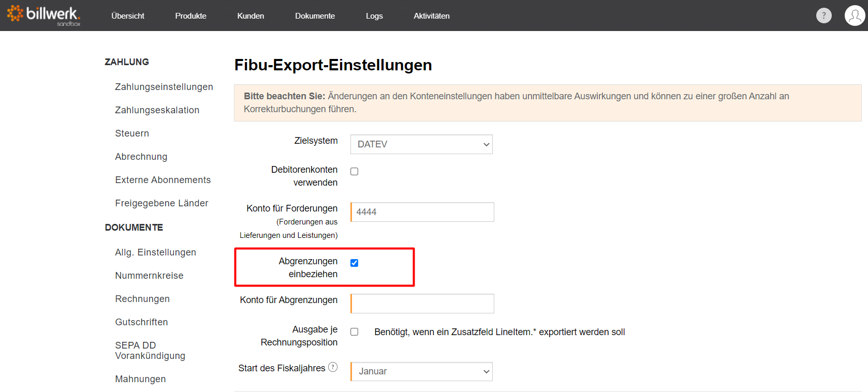This screenshot has height=392, width=868.
Task: Open Rechnungen document settings
Action: pyautogui.click(x=142, y=299)
